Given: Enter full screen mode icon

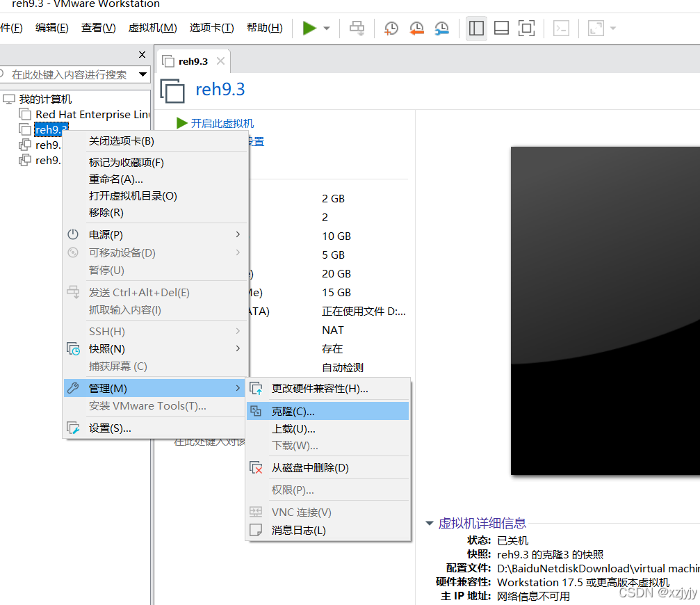Looking at the screenshot, I should pos(526,28).
